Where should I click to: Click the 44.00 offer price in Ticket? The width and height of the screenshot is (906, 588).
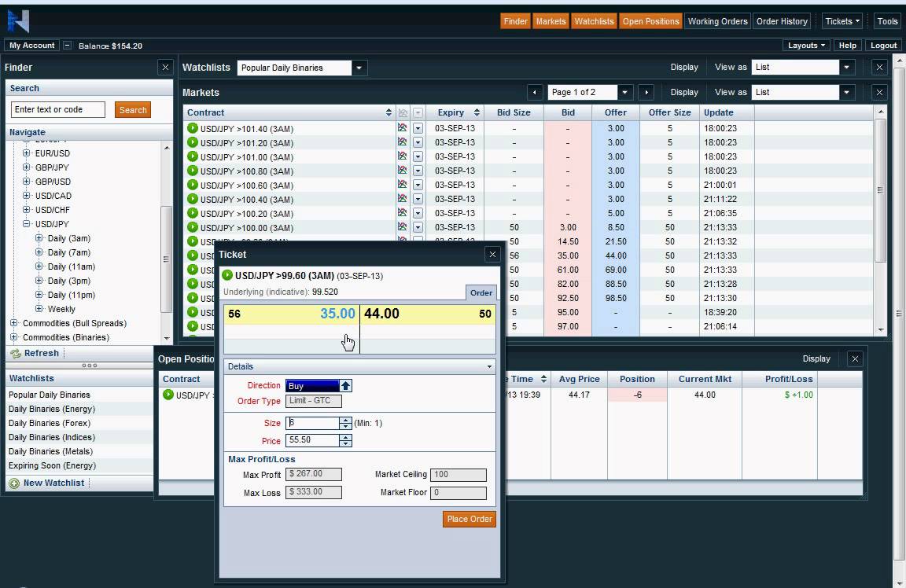[382, 314]
